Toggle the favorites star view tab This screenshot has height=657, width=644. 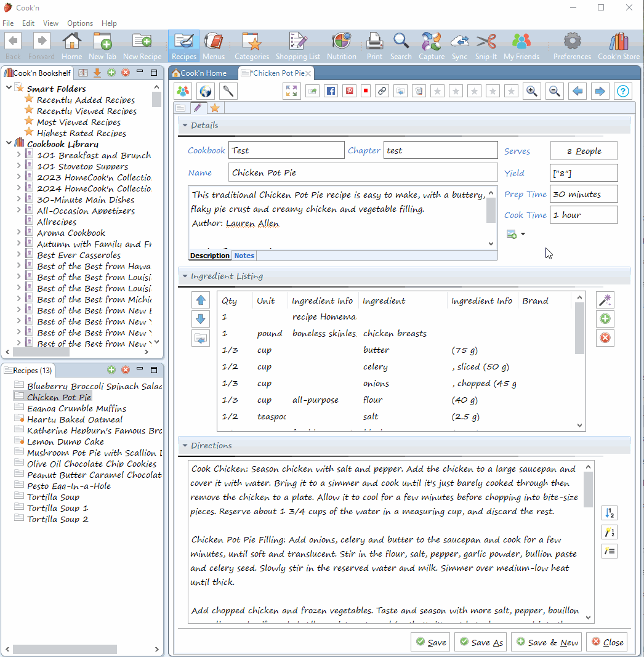coord(214,108)
